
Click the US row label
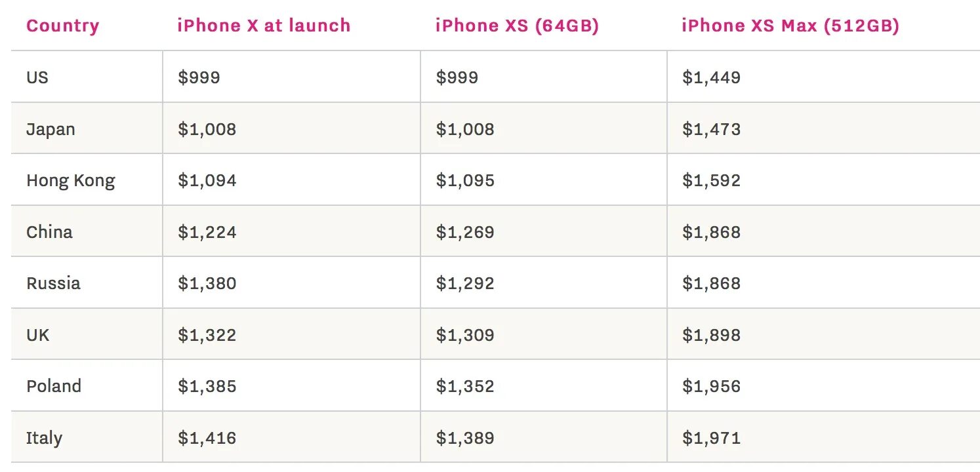tap(37, 77)
